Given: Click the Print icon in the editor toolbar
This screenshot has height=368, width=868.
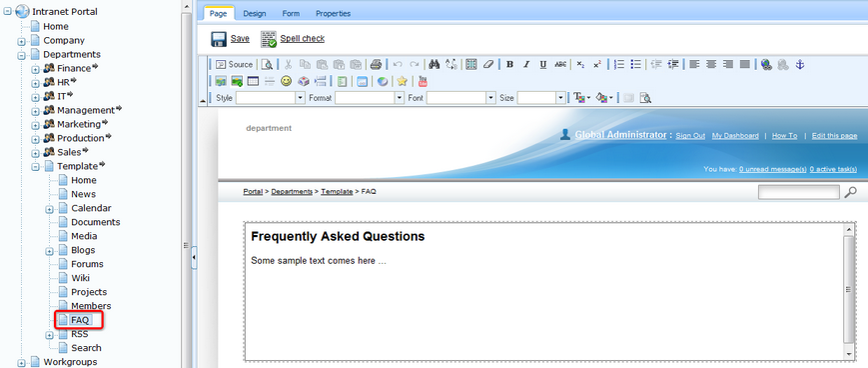Looking at the screenshot, I should [x=376, y=64].
